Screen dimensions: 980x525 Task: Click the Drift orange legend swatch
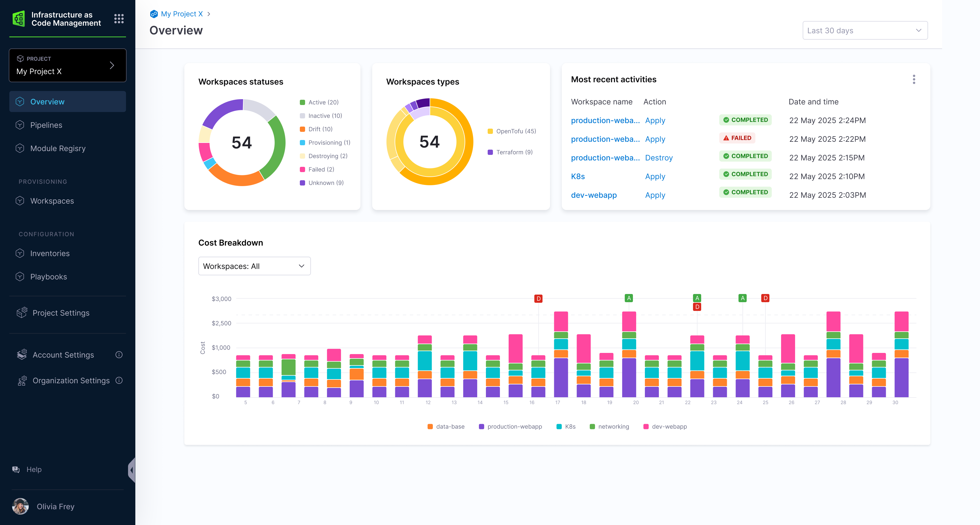(302, 129)
